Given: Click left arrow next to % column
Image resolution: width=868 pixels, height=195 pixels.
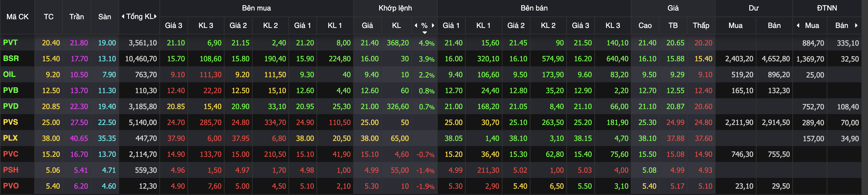Looking at the screenshot, I should pyautogui.click(x=416, y=25).
